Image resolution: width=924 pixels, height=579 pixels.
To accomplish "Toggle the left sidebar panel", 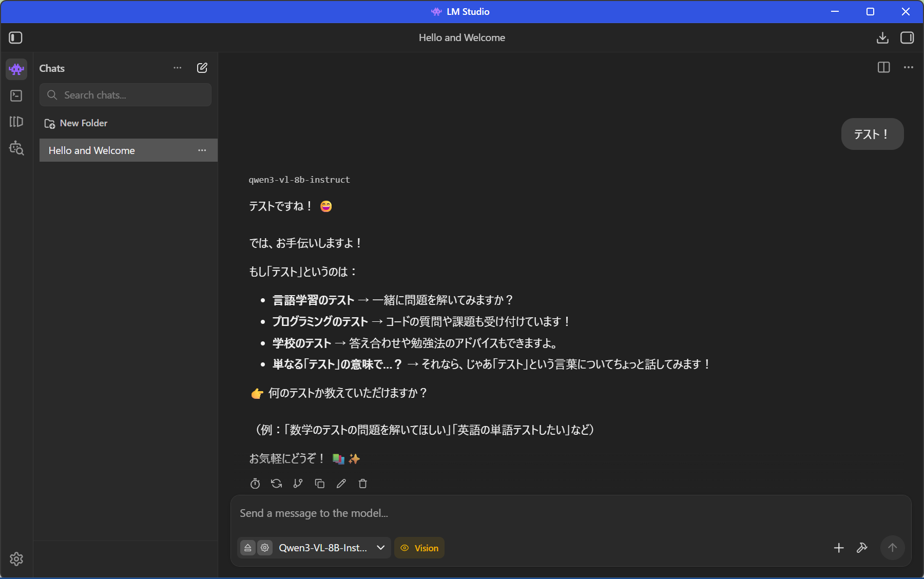I will click(x=15, y=37).
